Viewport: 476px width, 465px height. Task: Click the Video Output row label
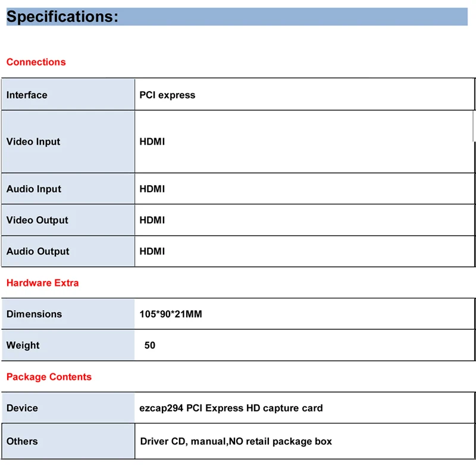37,220
